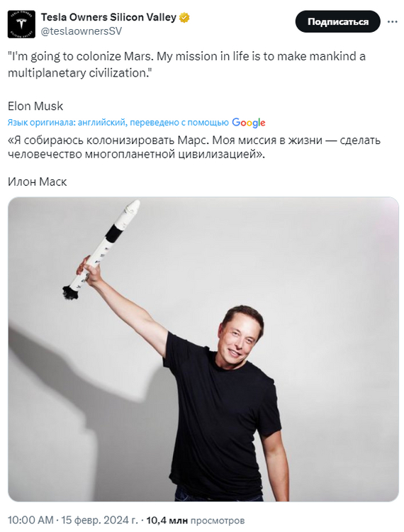Viewport: 404px width, 532px height.
Task: Click the English quote about colonizing Mars
Action: [186, 65]
